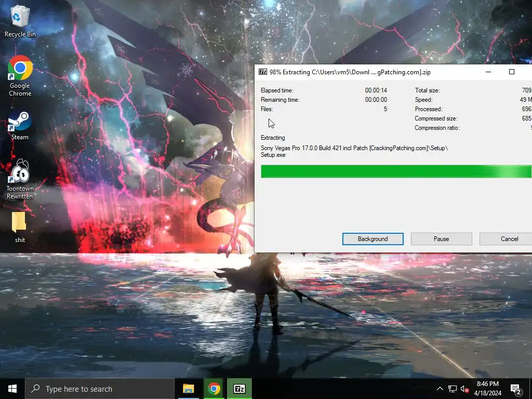Activate the 7-Zip taskbar button
Image resolution: width=532 pixels, height=399 pixels.
click(239, 389)
